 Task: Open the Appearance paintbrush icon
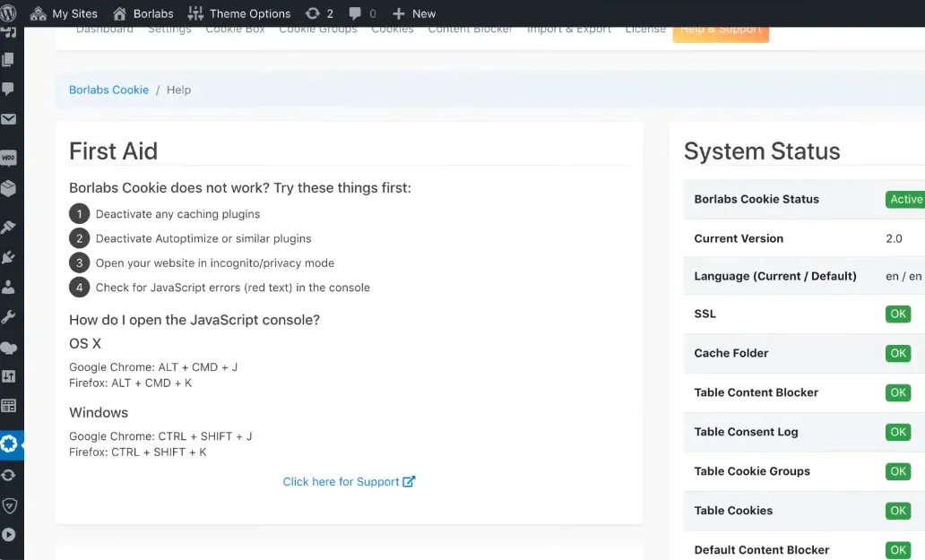9,228
